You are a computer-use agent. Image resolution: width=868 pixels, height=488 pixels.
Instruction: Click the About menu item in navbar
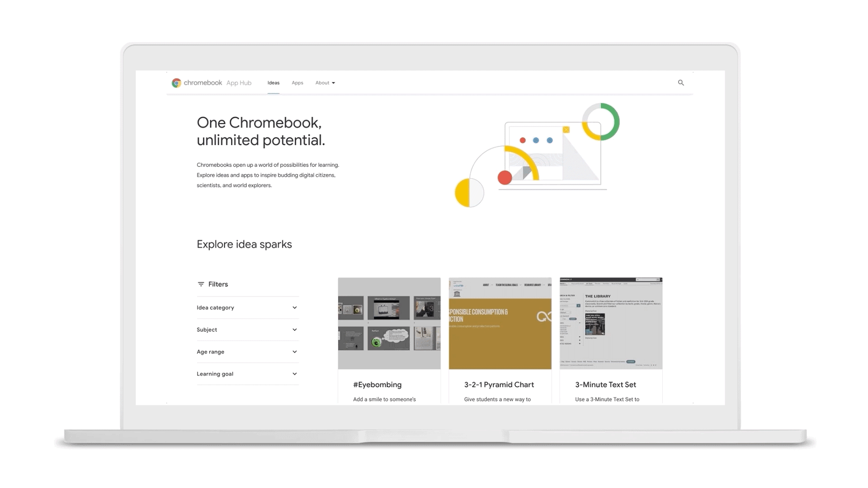[324, 83]
